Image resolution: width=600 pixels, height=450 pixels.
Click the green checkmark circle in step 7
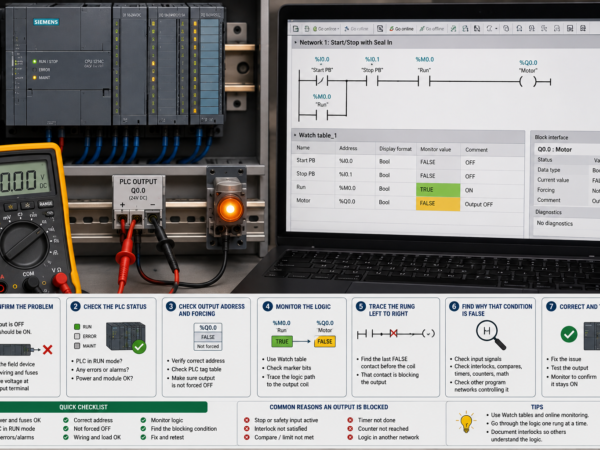pos(569,334)
